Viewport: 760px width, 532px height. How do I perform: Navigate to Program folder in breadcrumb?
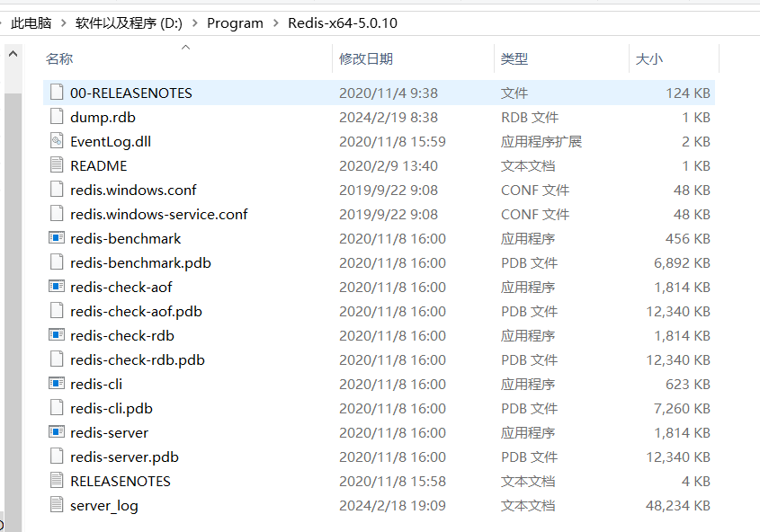235,23
